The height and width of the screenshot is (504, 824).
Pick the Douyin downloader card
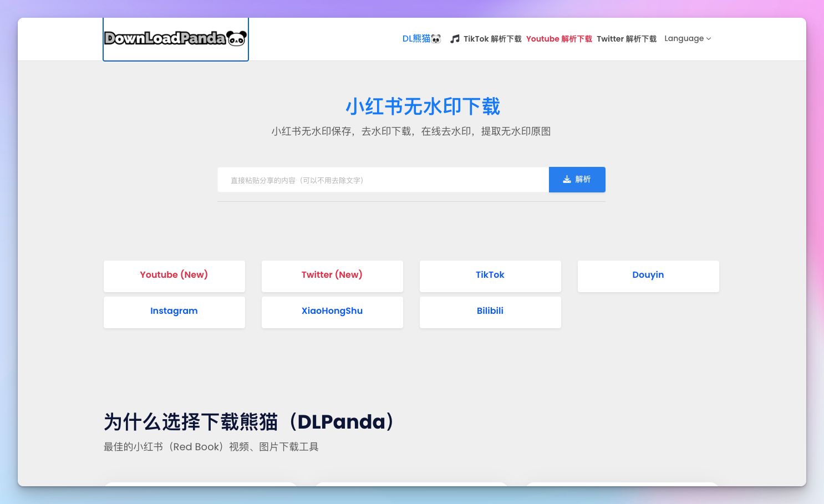tap(648, 276)
